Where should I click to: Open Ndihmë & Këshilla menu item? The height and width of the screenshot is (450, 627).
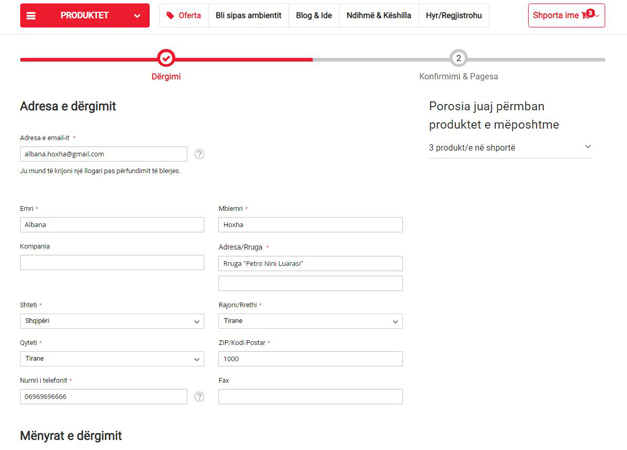point(378,16)
